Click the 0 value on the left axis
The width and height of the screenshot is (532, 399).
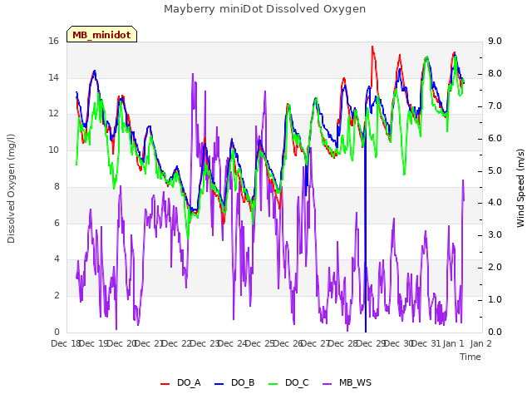pos(57,332)
